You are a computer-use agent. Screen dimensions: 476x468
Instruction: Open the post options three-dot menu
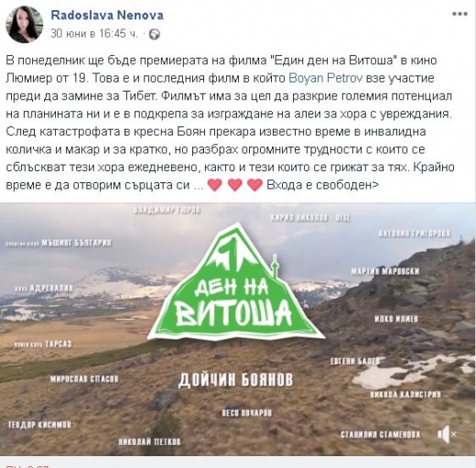tap(460, 14)
